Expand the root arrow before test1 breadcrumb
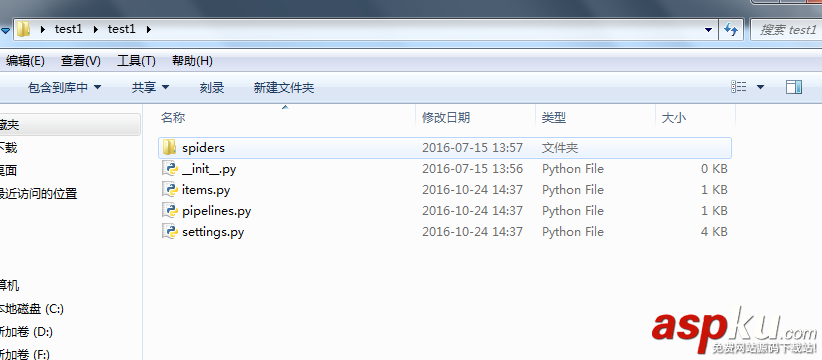 (42, 29)
